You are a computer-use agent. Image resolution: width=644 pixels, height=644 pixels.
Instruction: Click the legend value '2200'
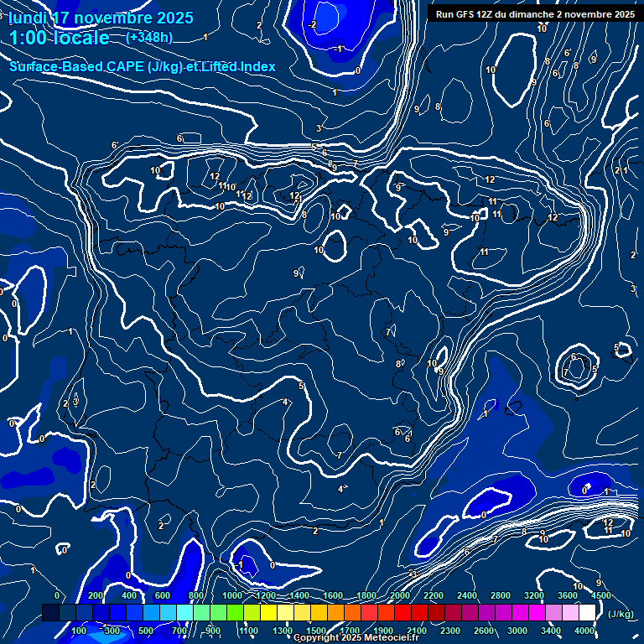434,595
